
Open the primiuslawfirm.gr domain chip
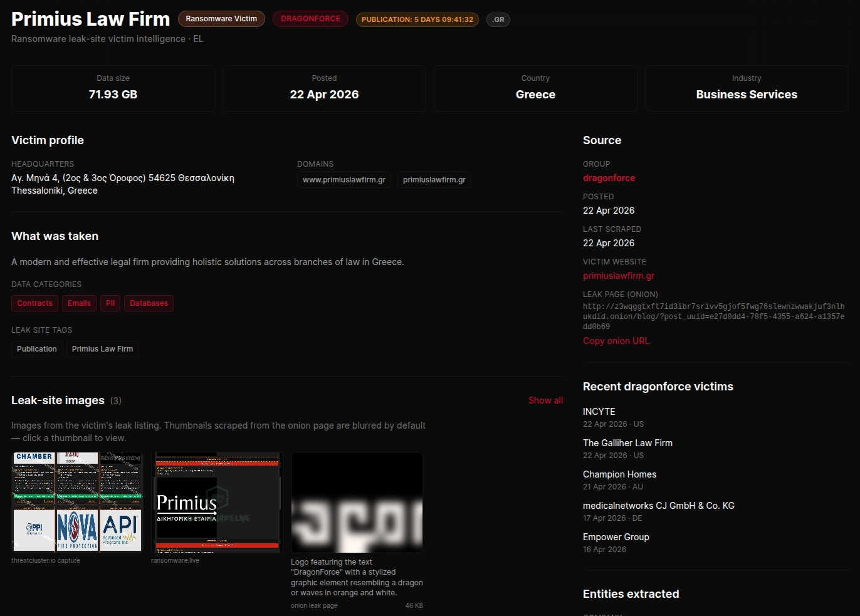coord(434,180)
